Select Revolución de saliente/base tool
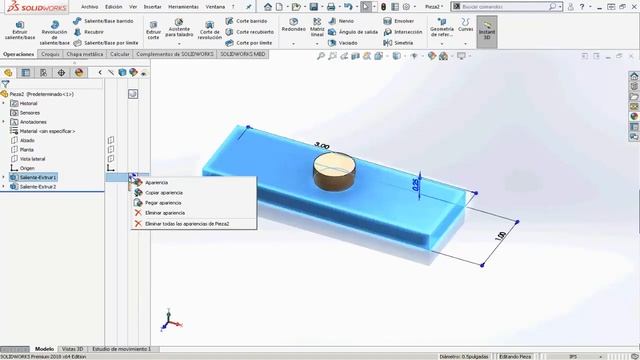 click(x=54, y=33)
